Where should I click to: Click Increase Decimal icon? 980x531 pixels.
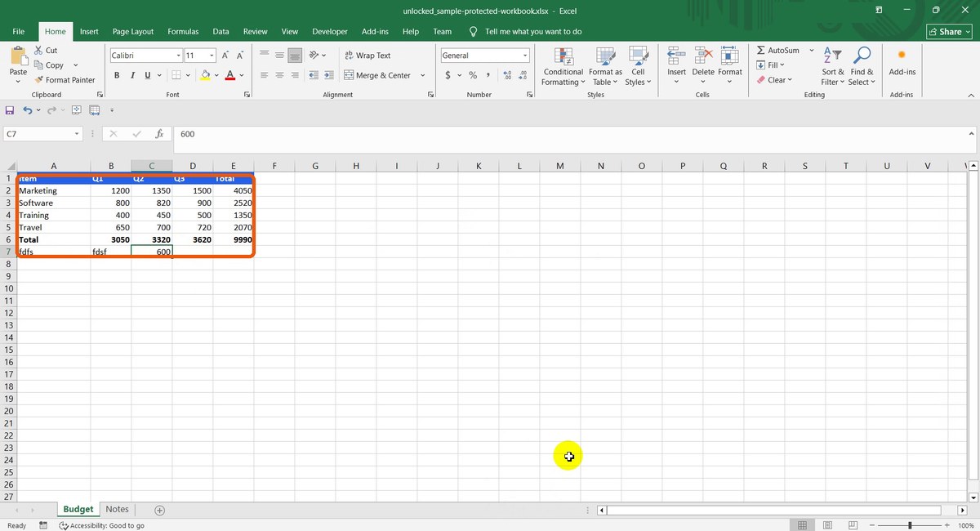point(507,75)
